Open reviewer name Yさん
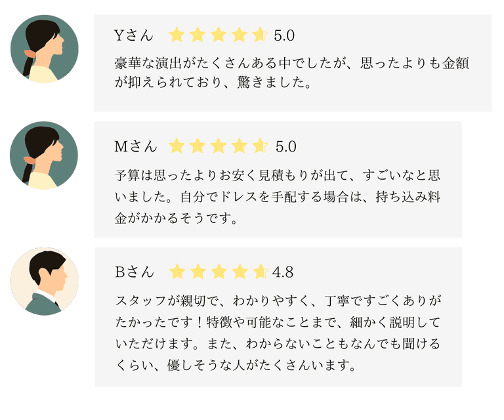This screenshot has width=504, height=420. pyautogui.click(x=133, y=35)
